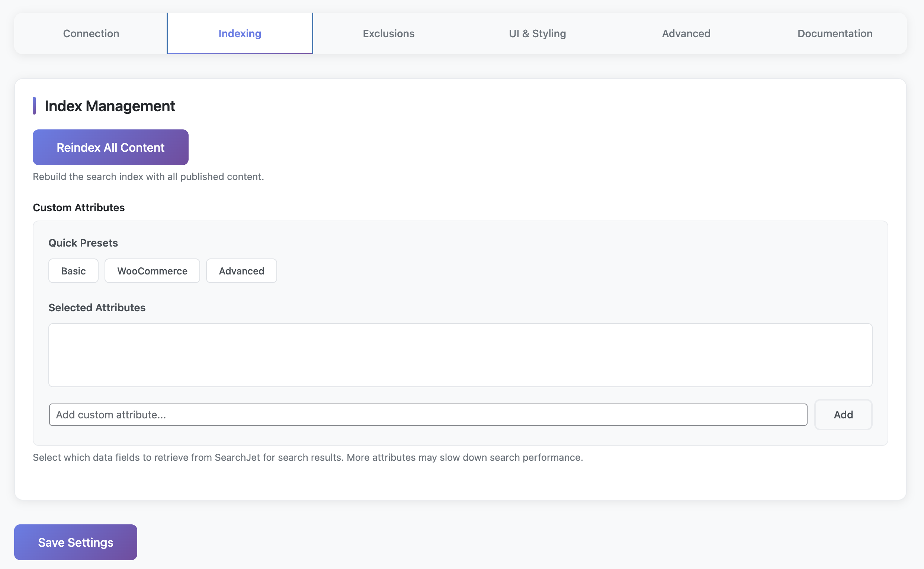Switch to the Connection tab
Viewport: 924px width, 569px height.
coord(91,33)
